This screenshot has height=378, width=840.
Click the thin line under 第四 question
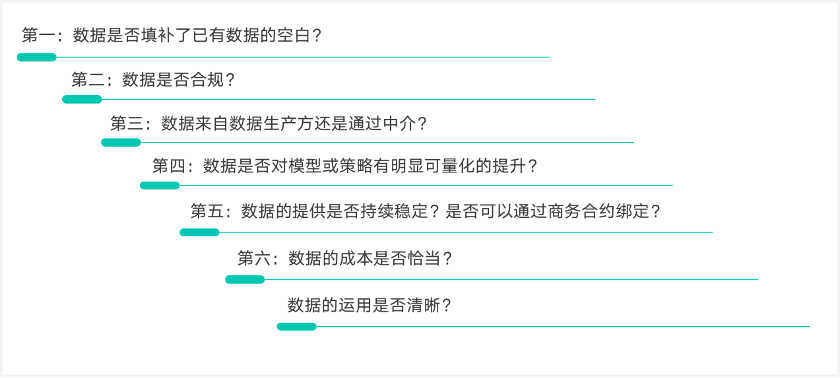pyautogui.click(x=426, y=185)
